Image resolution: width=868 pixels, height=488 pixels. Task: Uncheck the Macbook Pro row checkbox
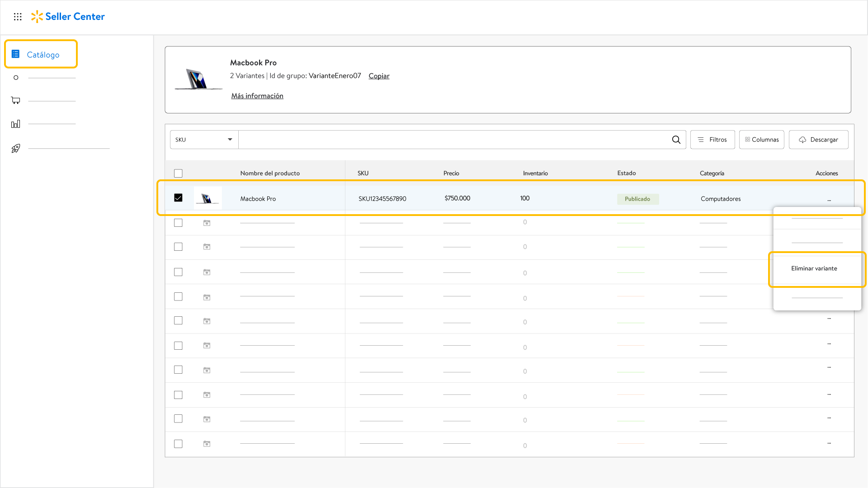click(x=178, y=198)
